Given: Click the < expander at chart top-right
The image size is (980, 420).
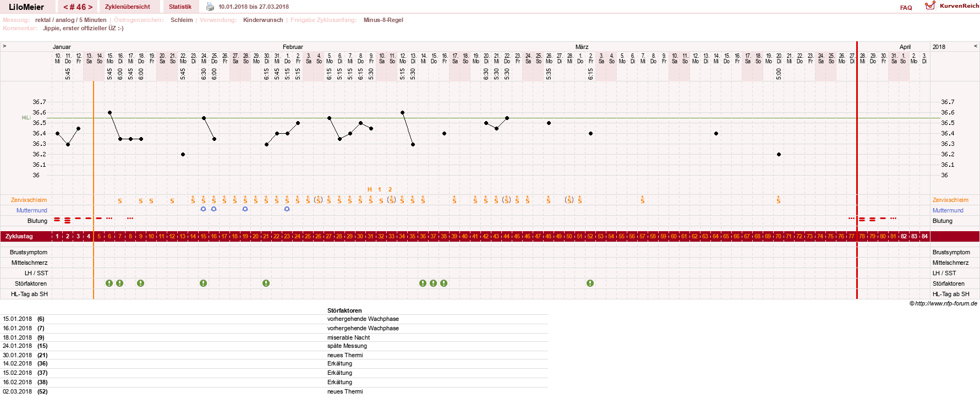Looking at the screenshot, I should [x=976, y=46].
